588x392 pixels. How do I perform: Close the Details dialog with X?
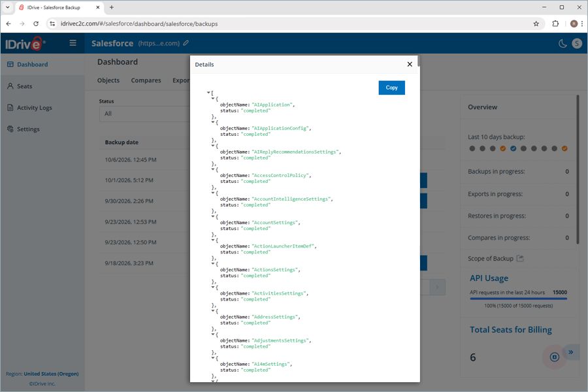tap(410, 64)
